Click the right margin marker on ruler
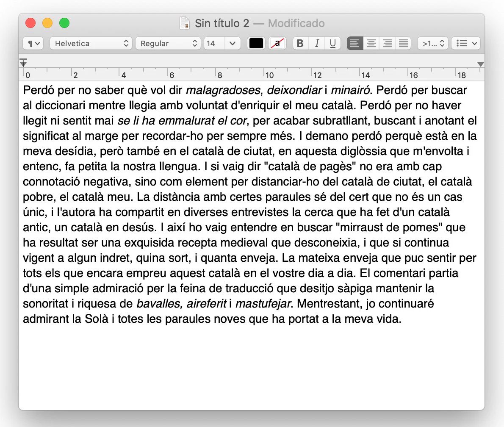This screenshot has height=427, width=504. (x=481, y=64)
